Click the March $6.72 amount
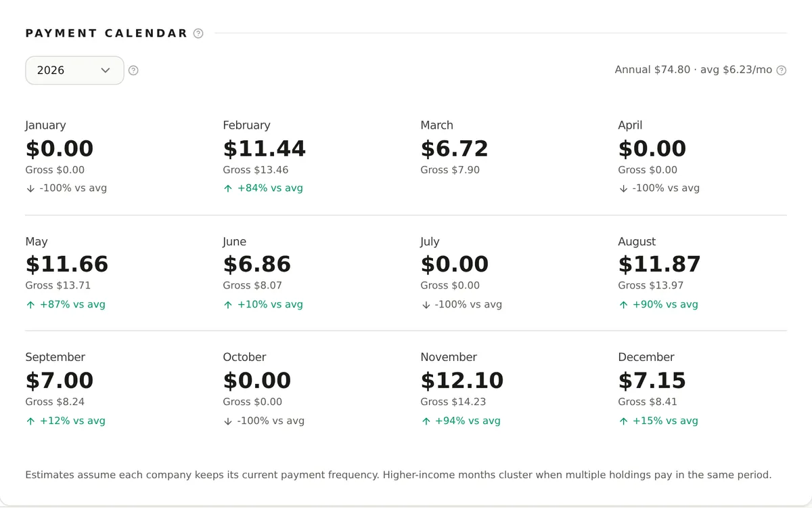 [454, 148]
